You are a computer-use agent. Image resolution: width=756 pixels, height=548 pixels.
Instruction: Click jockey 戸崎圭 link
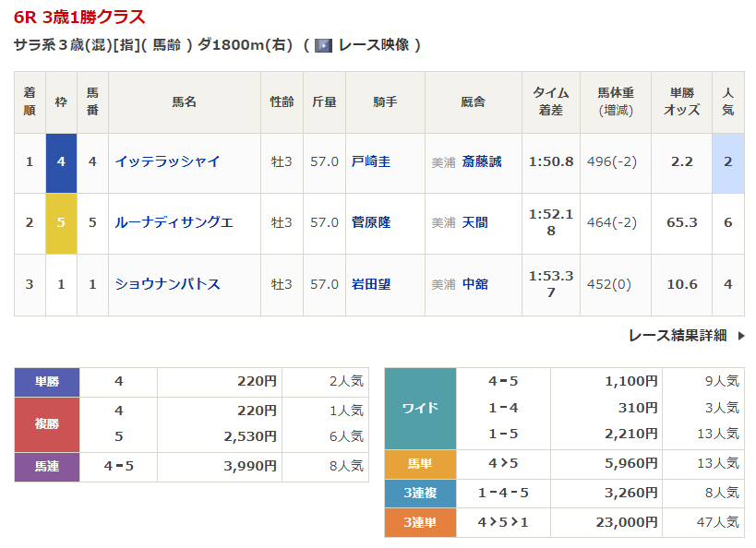[371, 161]
